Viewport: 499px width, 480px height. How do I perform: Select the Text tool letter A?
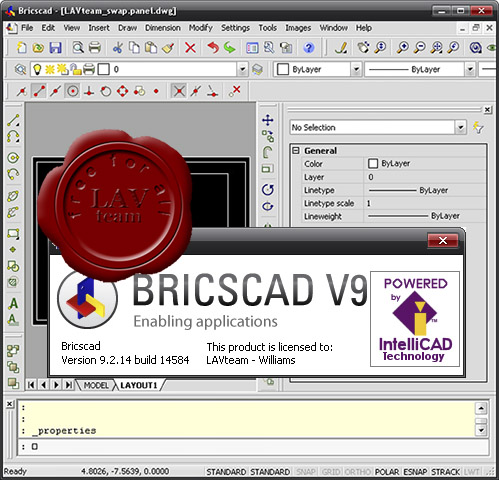[13, 304]
